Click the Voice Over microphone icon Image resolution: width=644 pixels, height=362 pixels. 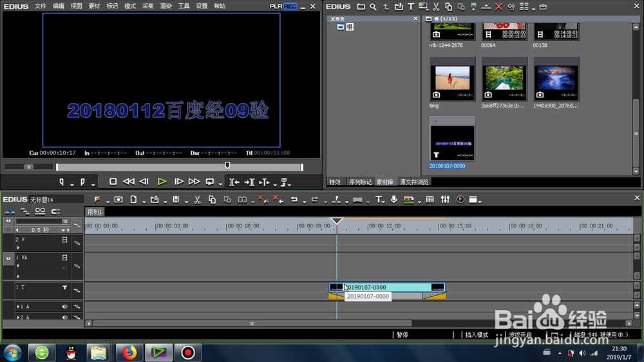point(394,199)
